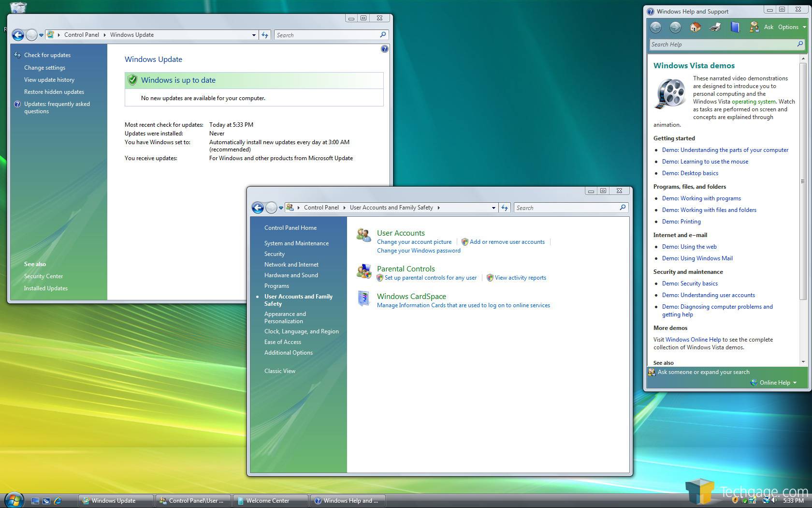Open Ease of Access category
The height and width of the screenshot is (508, 812).
283,342
